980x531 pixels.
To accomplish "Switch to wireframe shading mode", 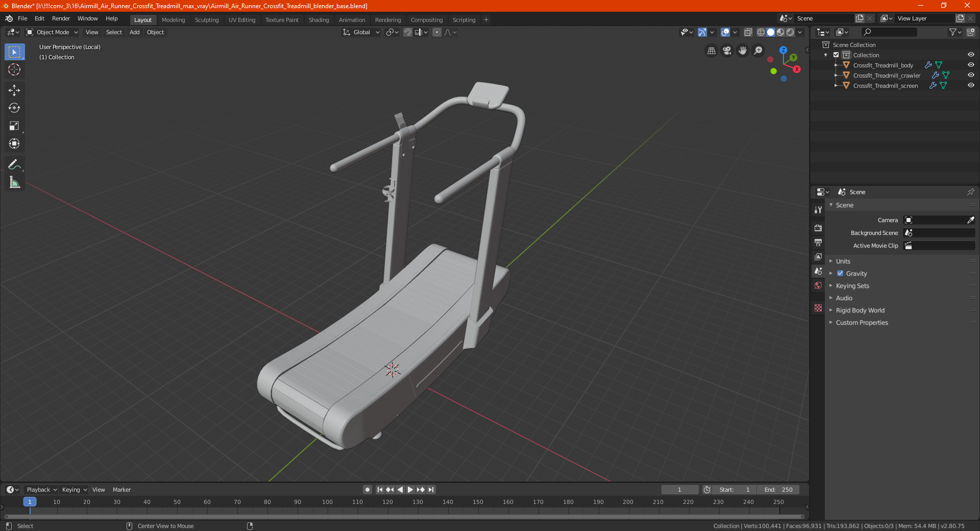I will coord(761,32).
